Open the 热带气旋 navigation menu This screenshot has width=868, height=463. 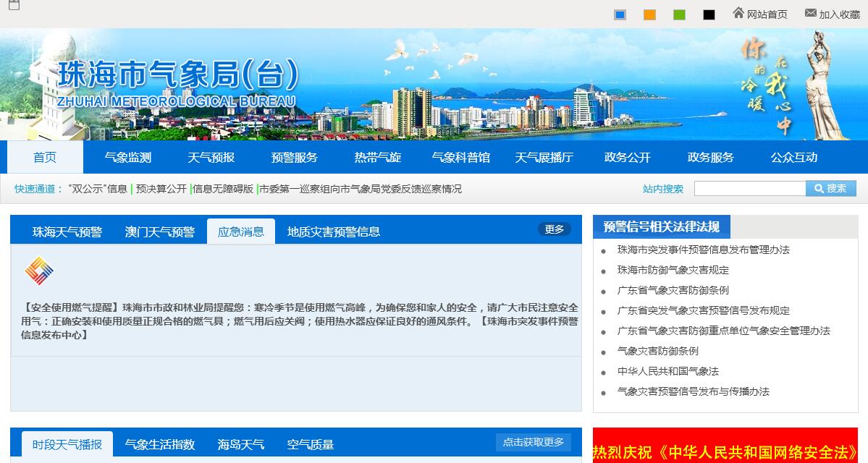[x=377, y=158]
